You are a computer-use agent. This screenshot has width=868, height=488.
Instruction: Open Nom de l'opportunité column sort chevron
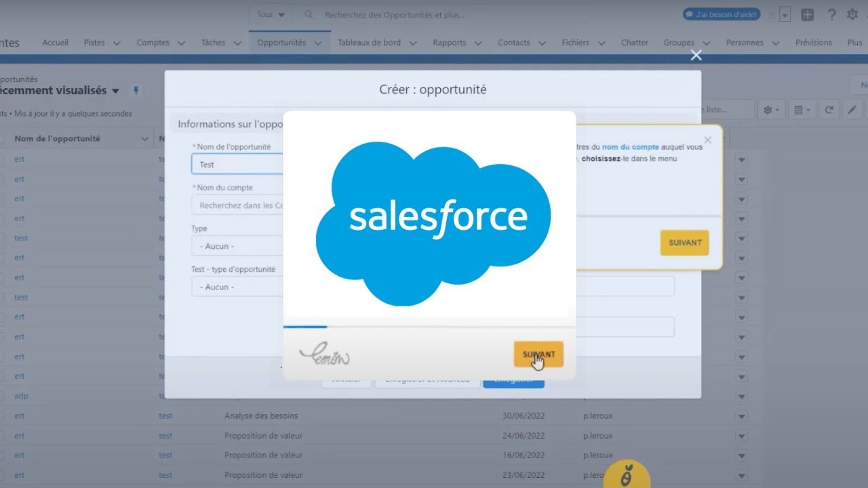tap(144, 139)
